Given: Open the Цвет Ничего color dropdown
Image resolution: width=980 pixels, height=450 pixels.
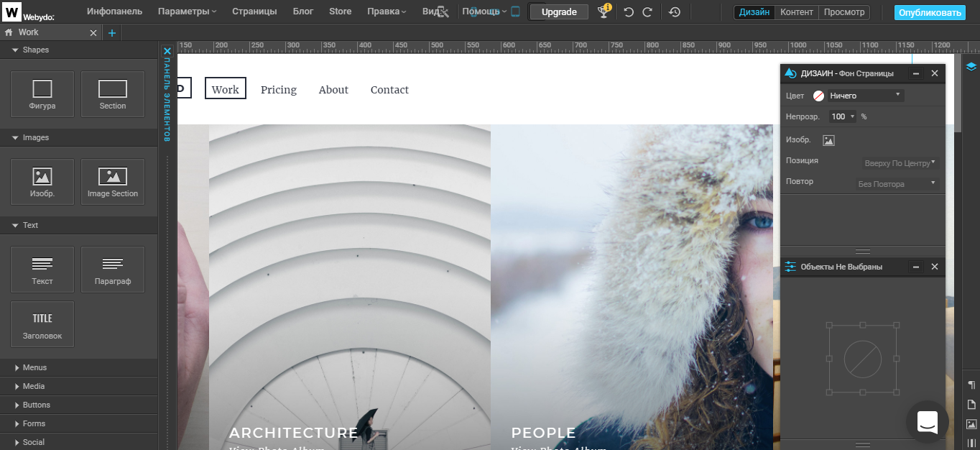Looking at the screenshot, I should tap(866, 96).
